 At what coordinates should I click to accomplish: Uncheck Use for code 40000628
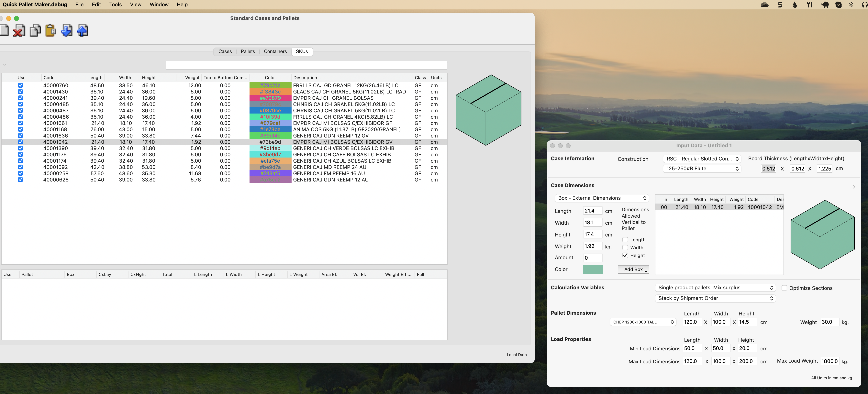tap(21, 180)
